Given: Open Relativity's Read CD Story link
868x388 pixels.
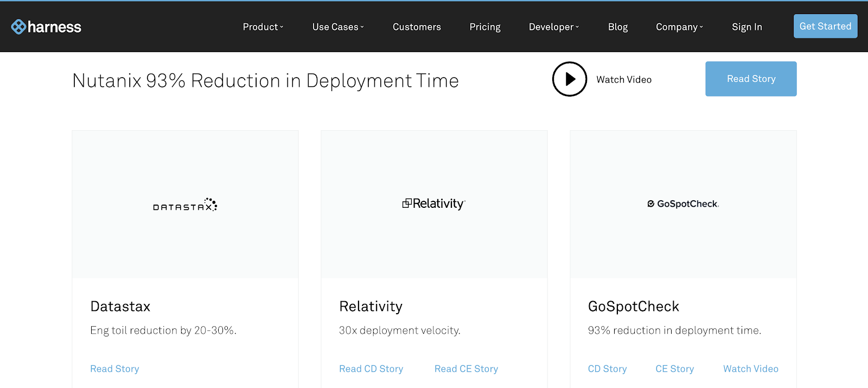Looking at the screenshot, I should click(371, 369).
